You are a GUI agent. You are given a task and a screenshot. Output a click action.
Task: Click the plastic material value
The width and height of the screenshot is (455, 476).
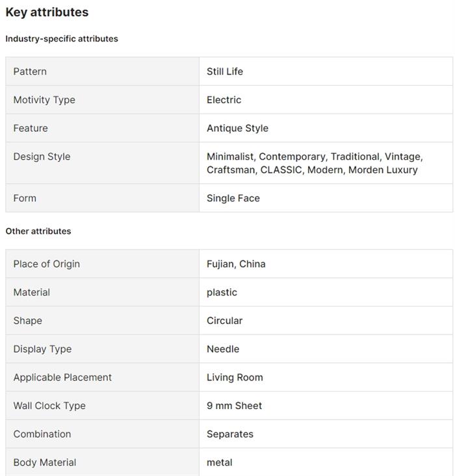click(x=222, y=293)
